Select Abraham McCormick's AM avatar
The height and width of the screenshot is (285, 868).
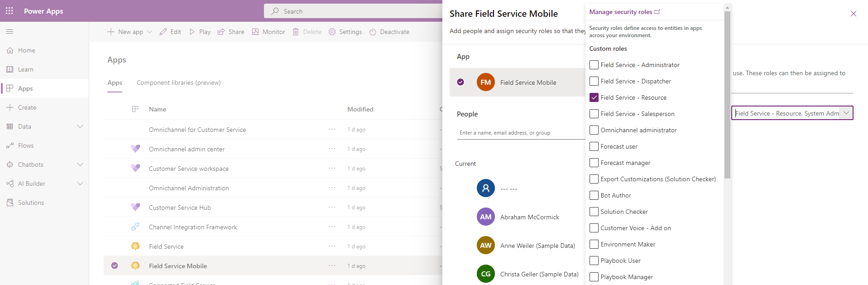[485, 217]
